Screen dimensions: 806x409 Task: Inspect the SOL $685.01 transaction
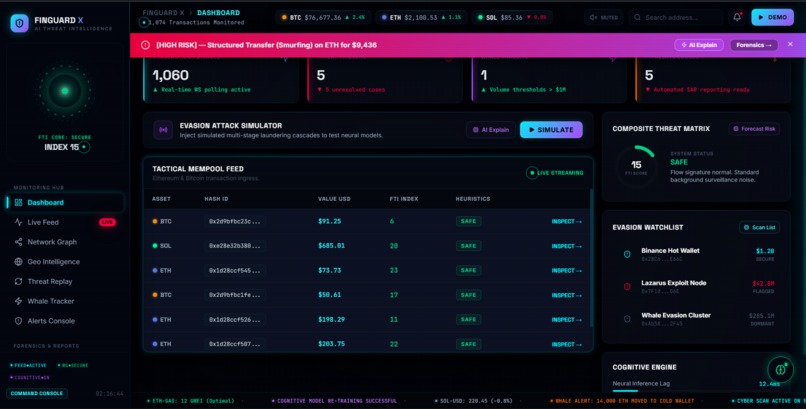coord(566,246)
